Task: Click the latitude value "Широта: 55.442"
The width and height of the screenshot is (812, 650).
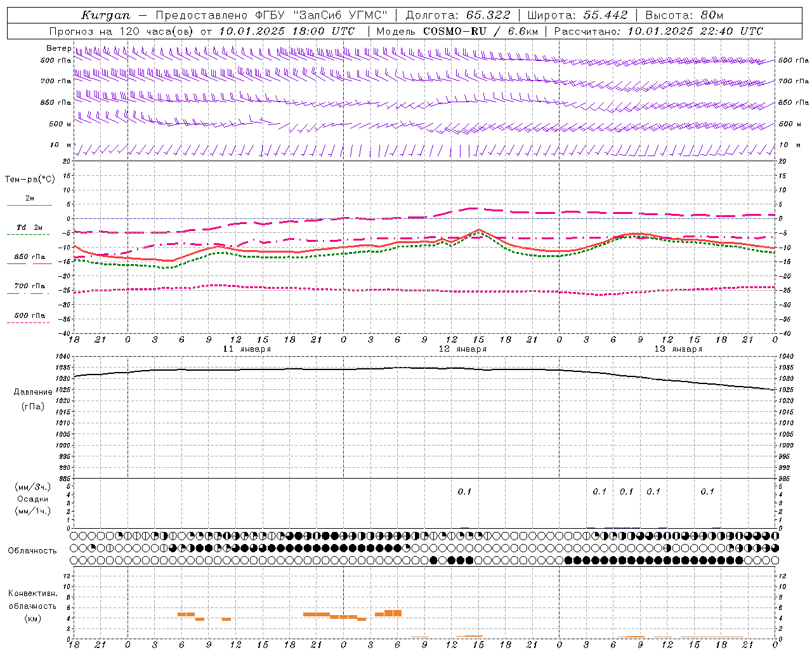Action: tap(577, 15)
